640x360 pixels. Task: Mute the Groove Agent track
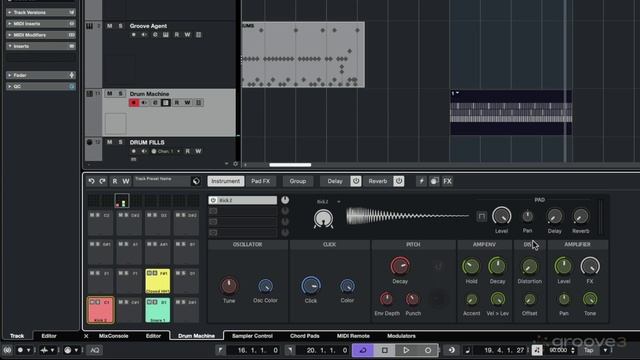tap(109, 26)
